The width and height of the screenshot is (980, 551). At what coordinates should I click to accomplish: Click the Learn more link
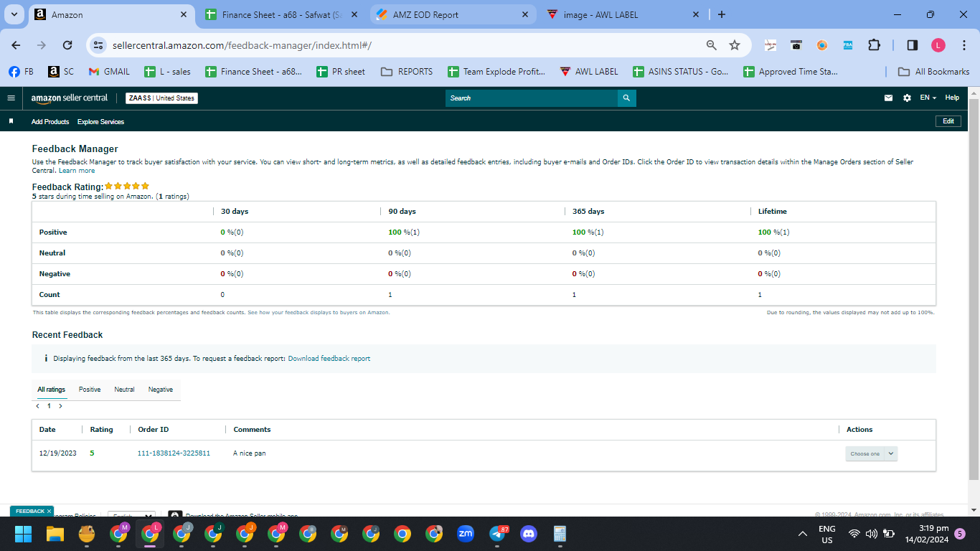pos(77,171)
